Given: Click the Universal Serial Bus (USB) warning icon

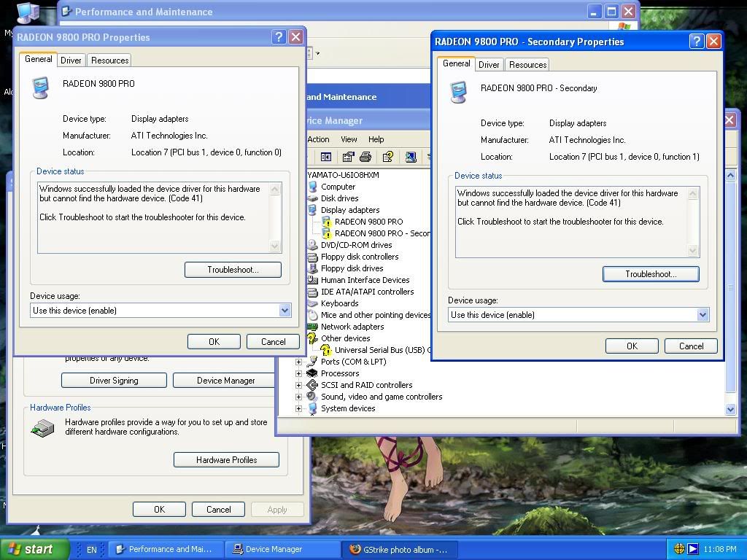Looking at the screenshot, I should 326,350.
